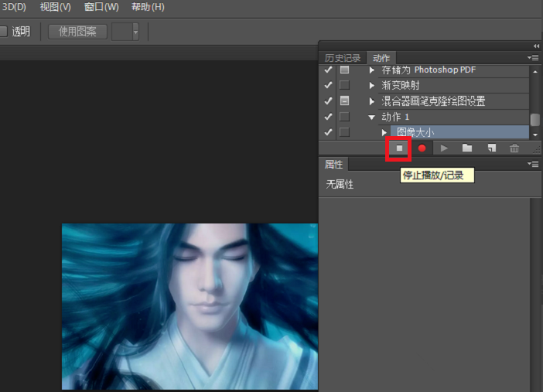Toggle dialog box for 图像大小
Viewport: 543px width, 392px height.
[344, 132]
